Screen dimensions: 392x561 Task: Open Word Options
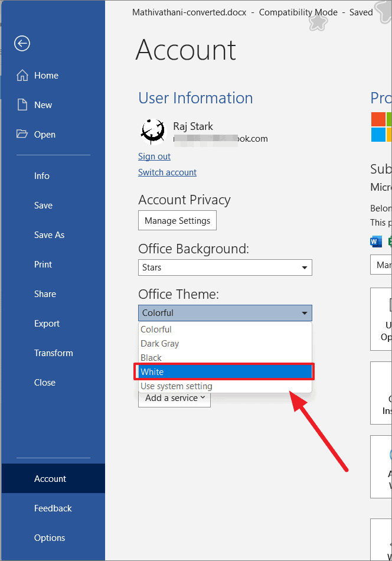[x=53, y=537]
